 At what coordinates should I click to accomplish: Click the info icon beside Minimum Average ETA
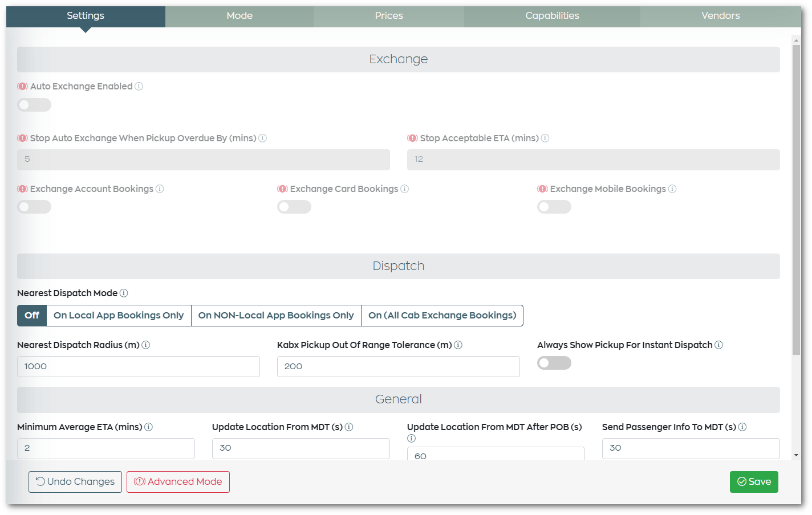click(x=148, y=427)
